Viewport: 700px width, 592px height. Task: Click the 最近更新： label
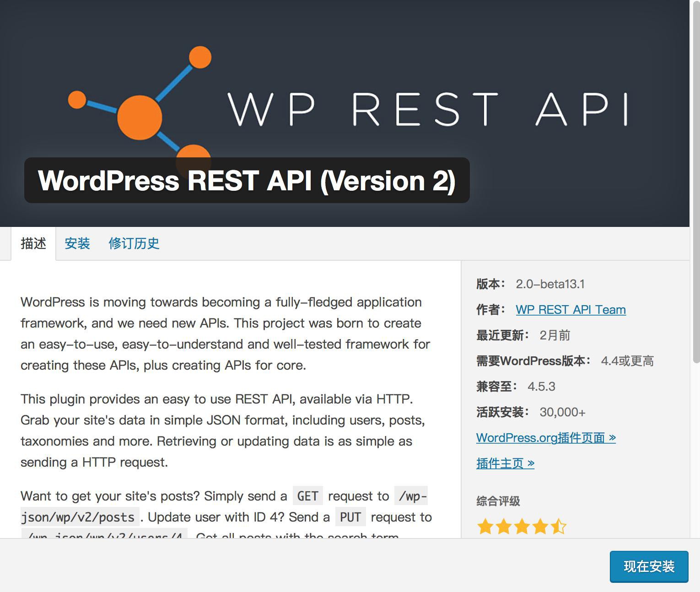[x=503, y=335]
